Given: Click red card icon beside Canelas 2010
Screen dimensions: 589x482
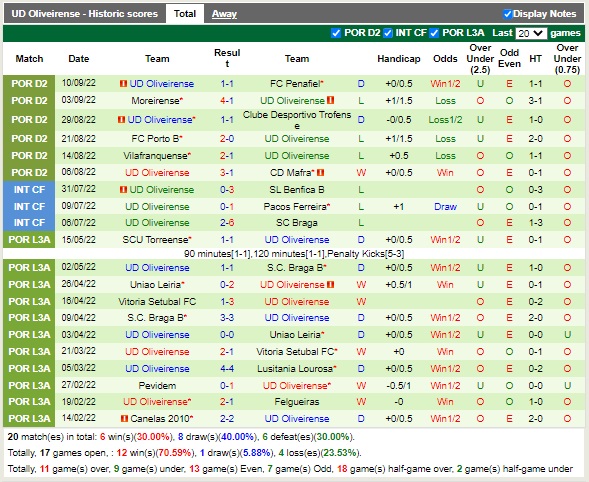Looking at the screenshot, I should point(125,418).
